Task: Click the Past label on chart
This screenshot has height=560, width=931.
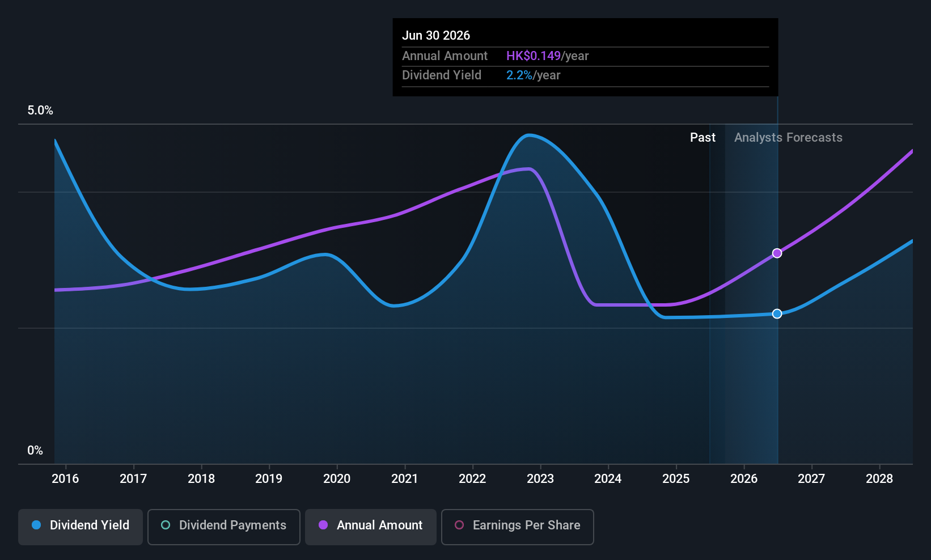Action: (x=703, y=138)
